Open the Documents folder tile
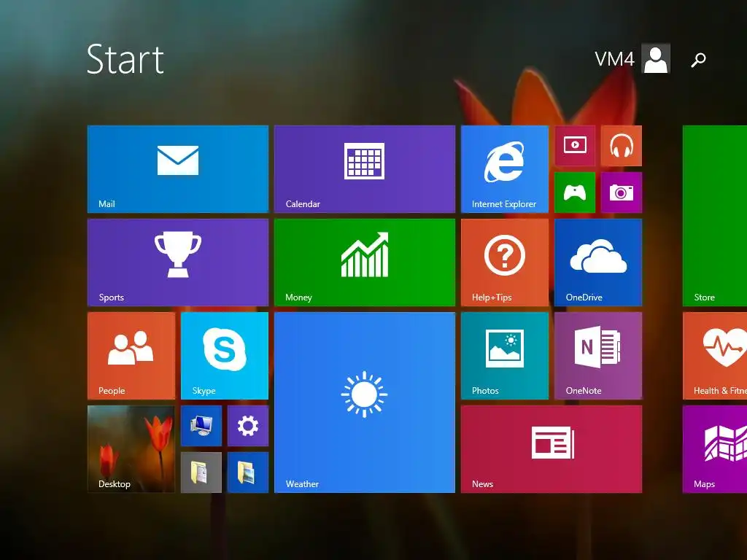 201,472
